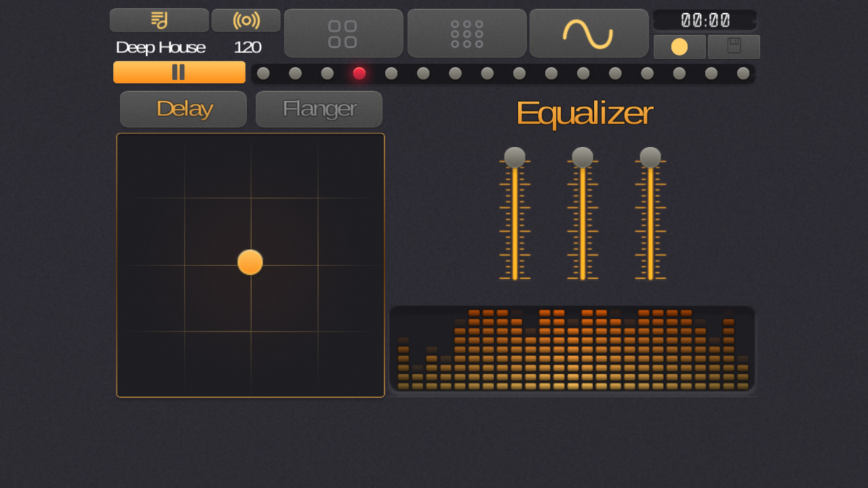Open the song playlist icon button

coord(159,20)
